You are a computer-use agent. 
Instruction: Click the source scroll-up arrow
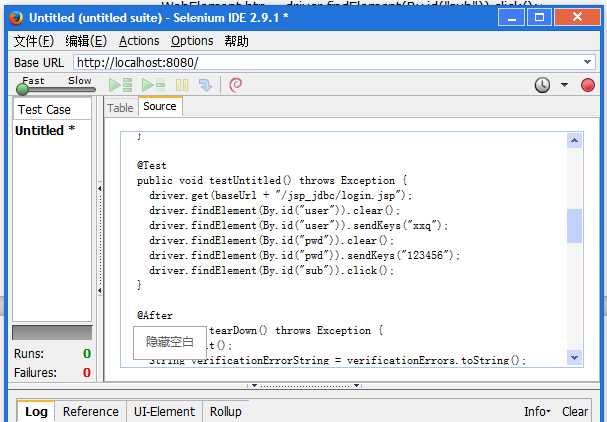(x=574, y=141)
